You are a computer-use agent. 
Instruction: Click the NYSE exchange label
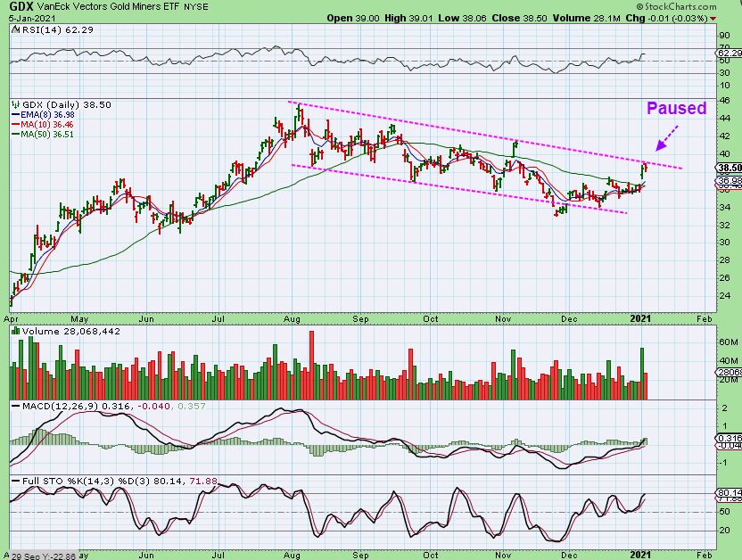point(197,7)
